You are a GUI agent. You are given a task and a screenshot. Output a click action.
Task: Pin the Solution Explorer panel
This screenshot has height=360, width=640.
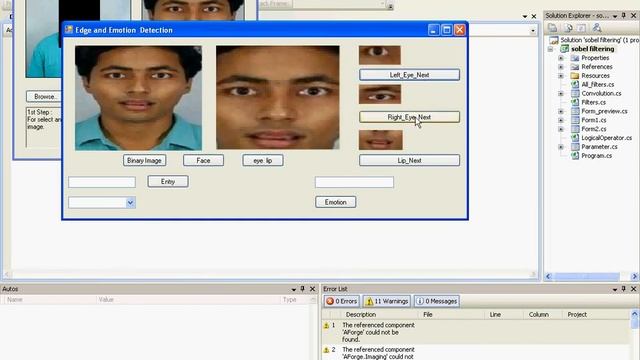[x=624, y=16]
